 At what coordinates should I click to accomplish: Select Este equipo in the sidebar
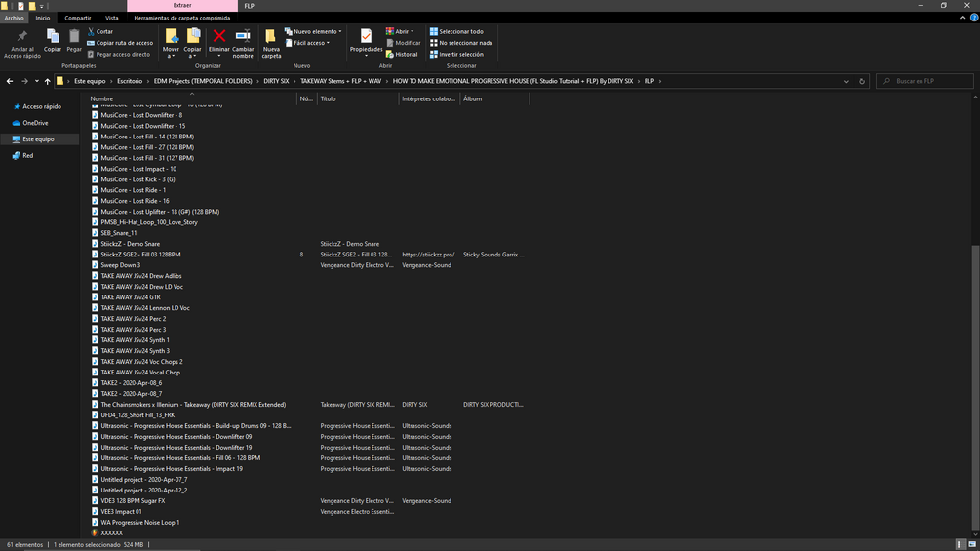pos(39,139)
